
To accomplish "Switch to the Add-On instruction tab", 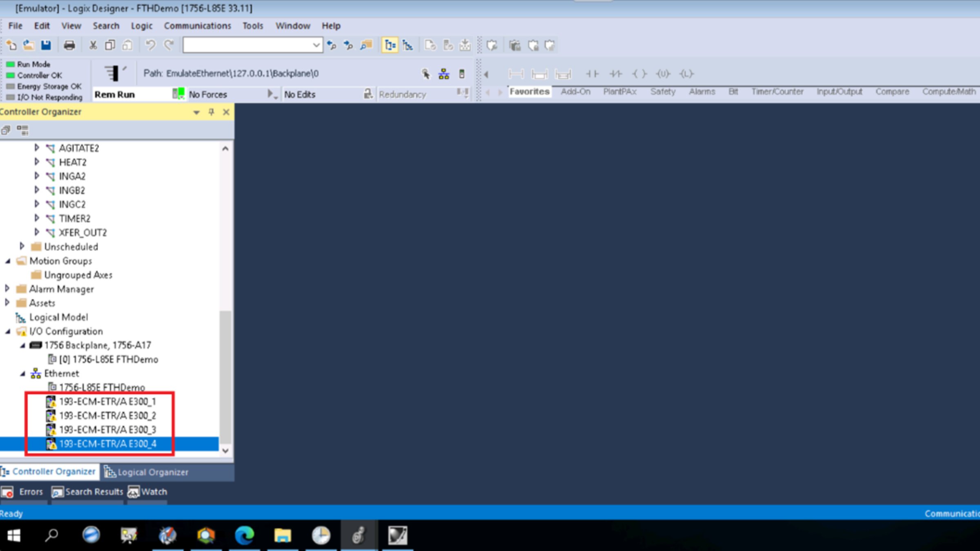I will pos(575,91).
